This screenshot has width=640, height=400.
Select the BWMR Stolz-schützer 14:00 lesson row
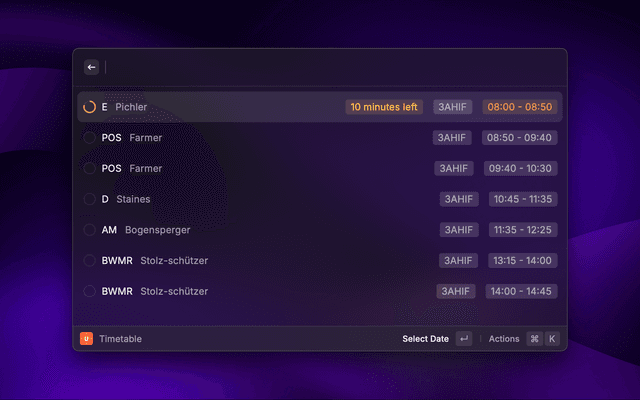320,291
